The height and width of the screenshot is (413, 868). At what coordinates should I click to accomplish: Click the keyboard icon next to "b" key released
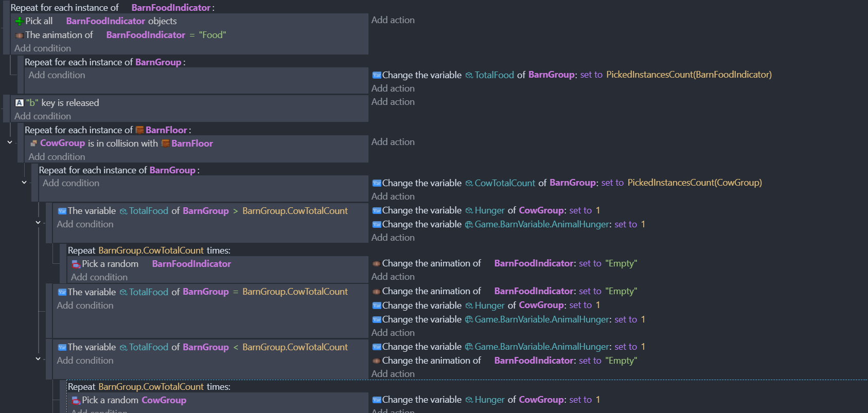click(20, 103)
